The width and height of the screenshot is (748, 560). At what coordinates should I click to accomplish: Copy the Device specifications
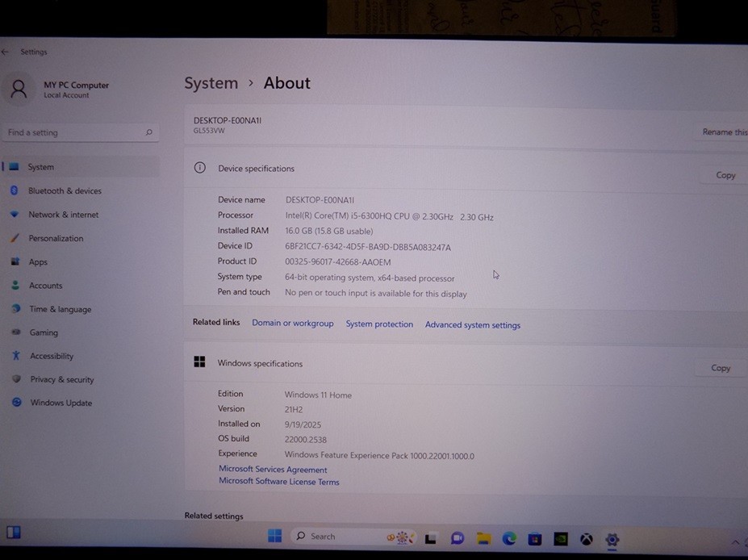tap(725, 175)
